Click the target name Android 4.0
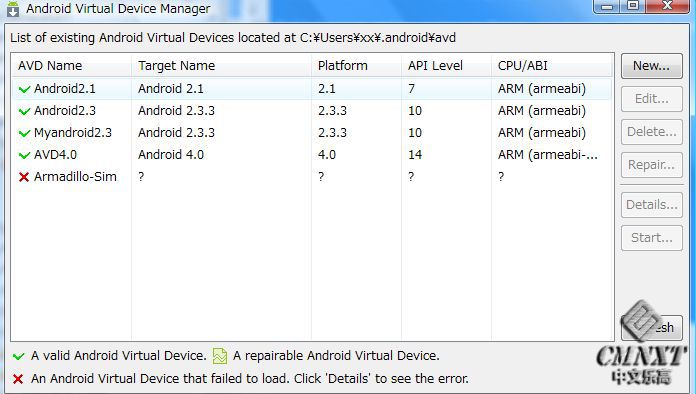 171,155
